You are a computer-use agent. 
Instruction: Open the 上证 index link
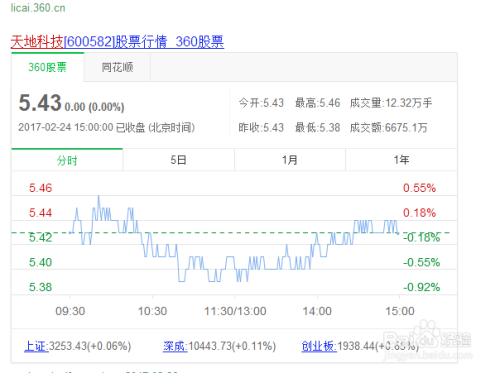coord(36,346)
